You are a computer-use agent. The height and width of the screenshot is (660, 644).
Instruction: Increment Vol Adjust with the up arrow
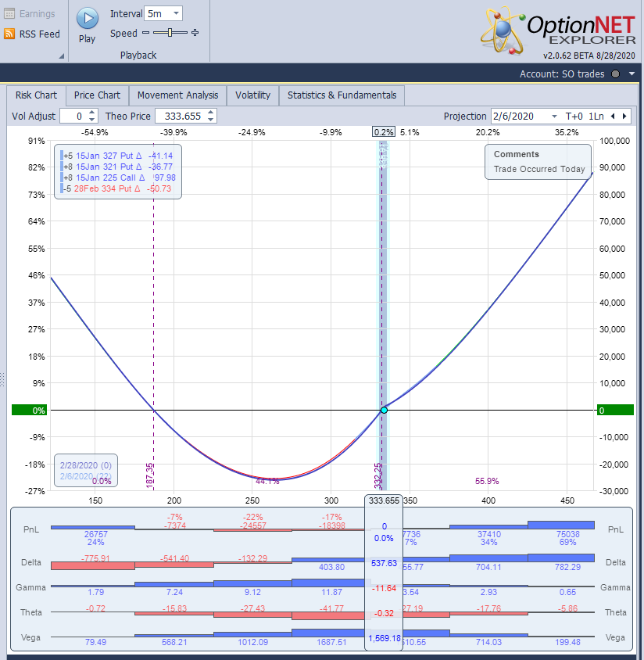[x=92, y=113]
